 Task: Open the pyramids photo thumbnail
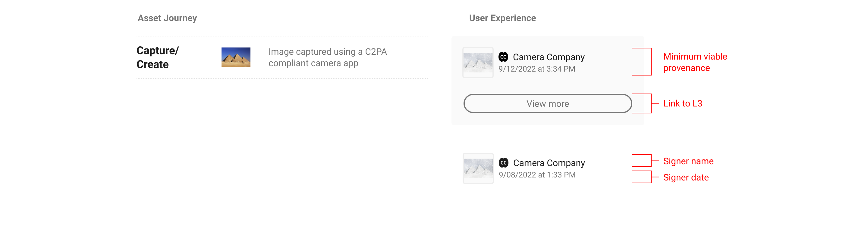[x=236, y=57]
